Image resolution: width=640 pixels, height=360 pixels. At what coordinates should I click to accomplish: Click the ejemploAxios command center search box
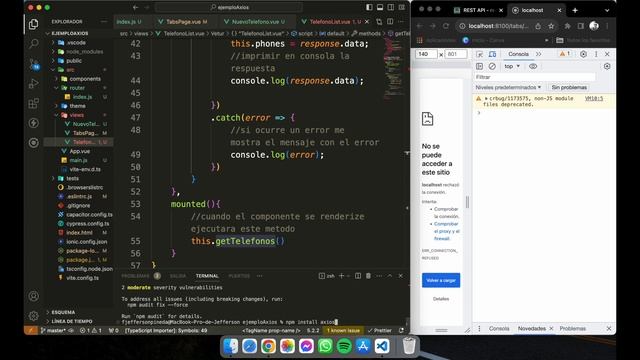coord(229,7)
